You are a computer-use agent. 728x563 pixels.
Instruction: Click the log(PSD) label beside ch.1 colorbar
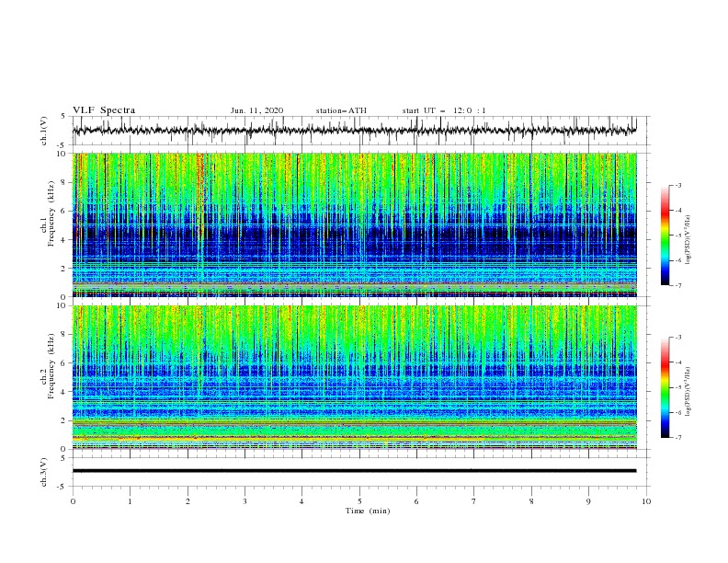pos(688,240)
